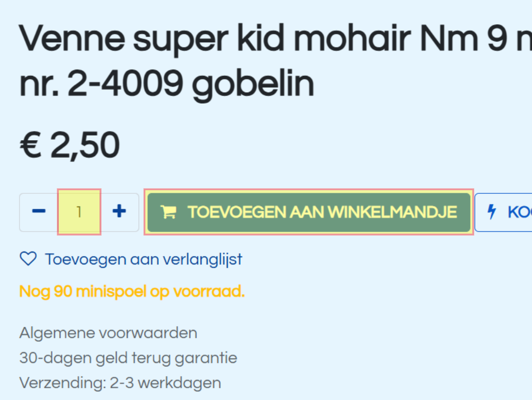Screen dimensions: 532x400
Task: Add product via Toevoegen aan winkelmandje
Action: pyautogui.click(x=309, y=212)
